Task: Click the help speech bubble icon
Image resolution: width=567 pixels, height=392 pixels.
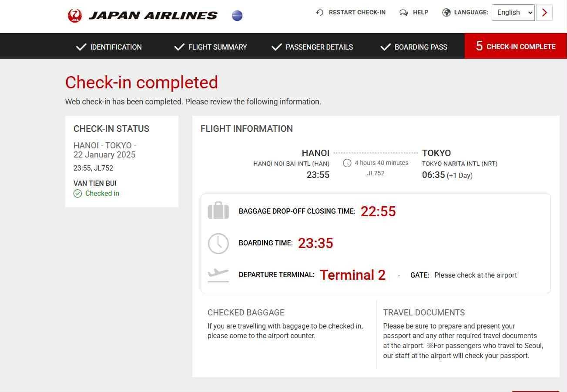Action: tap(403, 13)
